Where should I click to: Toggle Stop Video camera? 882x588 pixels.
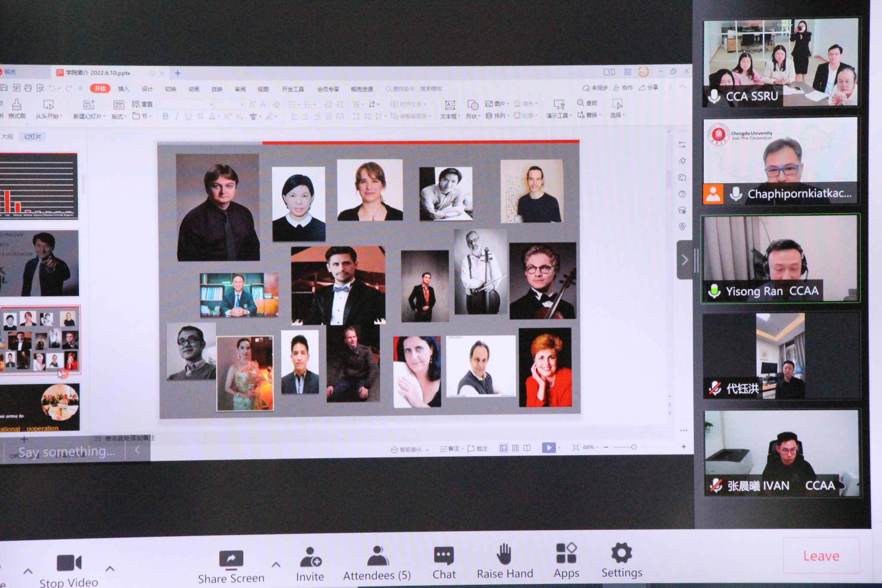click(69, 563)
